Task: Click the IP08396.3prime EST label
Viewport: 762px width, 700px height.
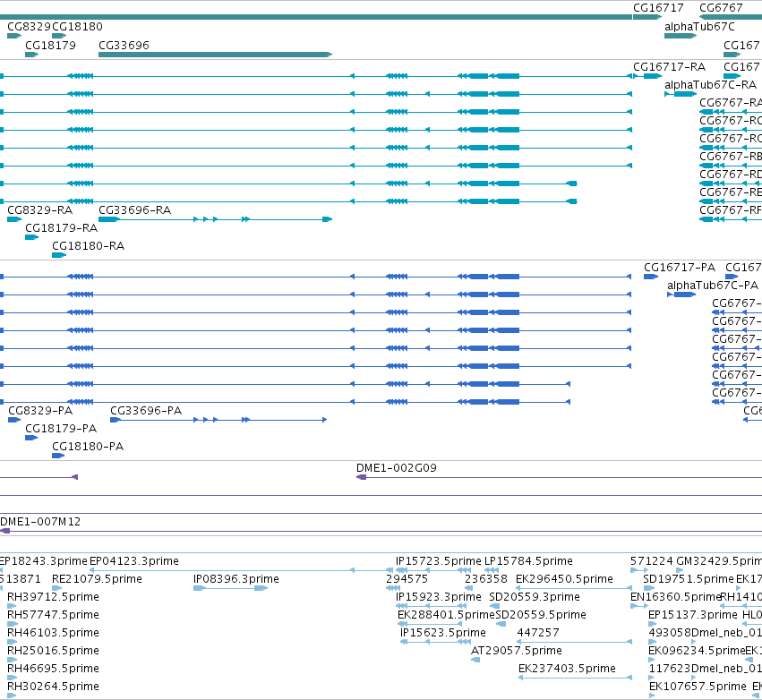Action: tap(236, 579)
